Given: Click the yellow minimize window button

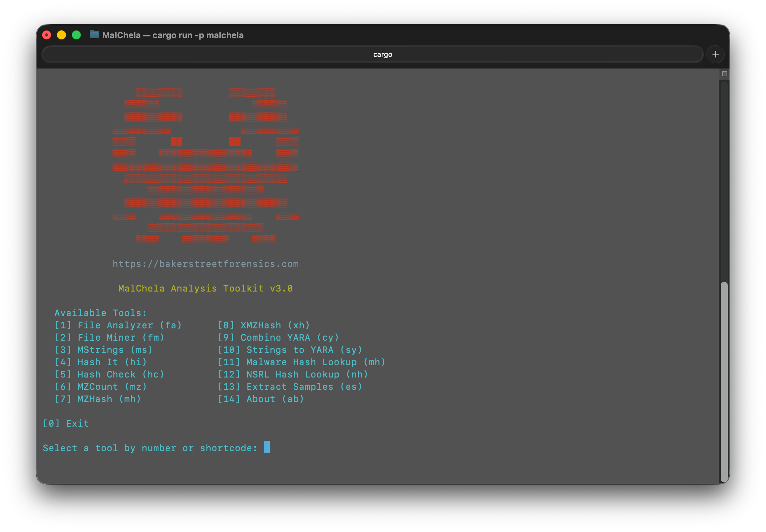Looking at the screenshot, I should coord(61,35).
